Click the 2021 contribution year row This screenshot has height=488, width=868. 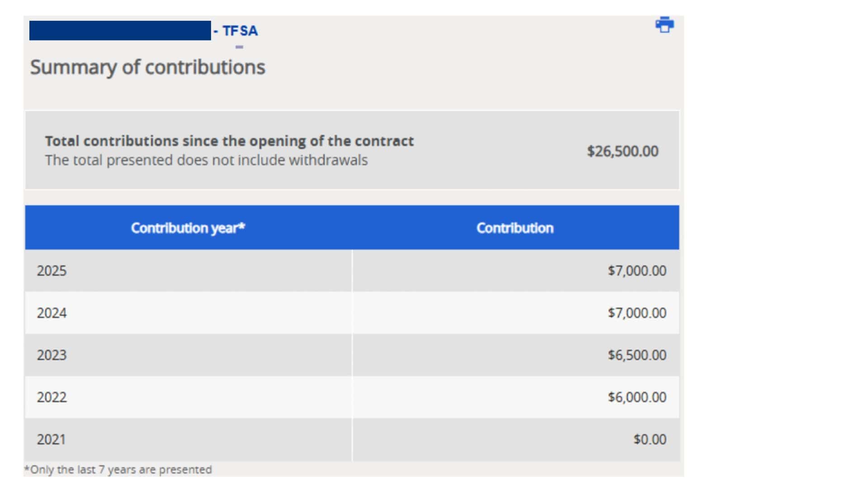(352, 439)
